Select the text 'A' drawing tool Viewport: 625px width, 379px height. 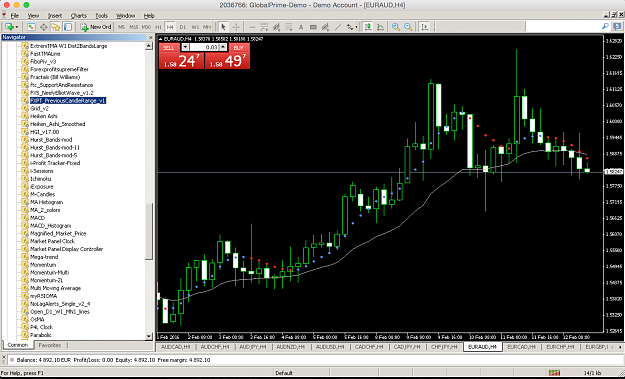pyautogui.click(x=301, y=27)
